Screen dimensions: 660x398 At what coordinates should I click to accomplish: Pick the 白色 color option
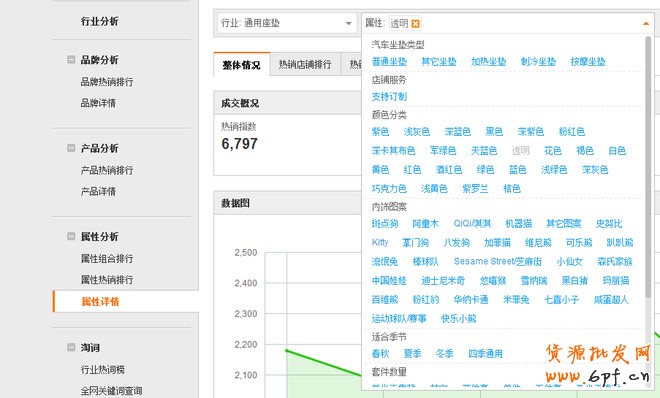[617, 150]
